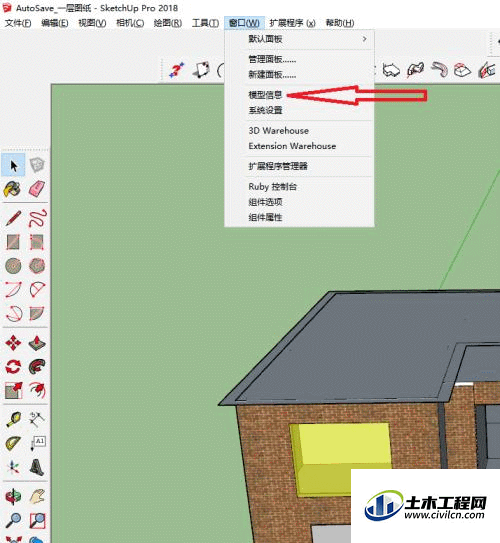
Task: Select the Rectangle drawing tool
Action: [13, 242]
